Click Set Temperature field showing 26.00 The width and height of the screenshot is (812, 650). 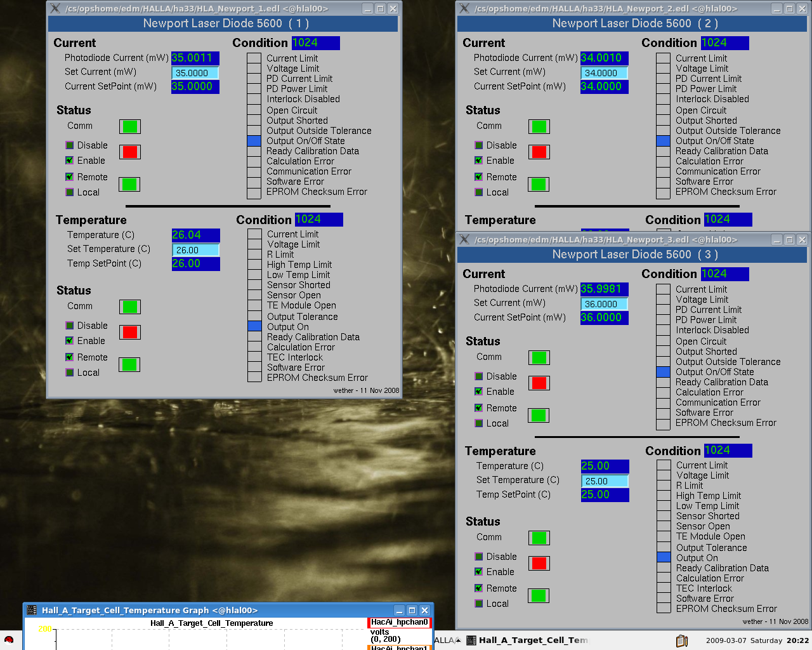[x=196, y=250]
